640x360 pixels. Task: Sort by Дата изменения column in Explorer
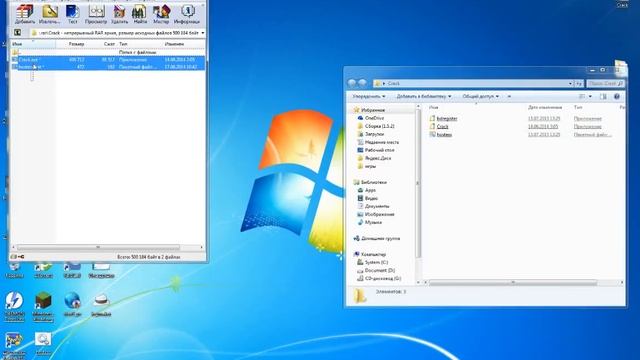pyautogui.click(x=545, y=107)
